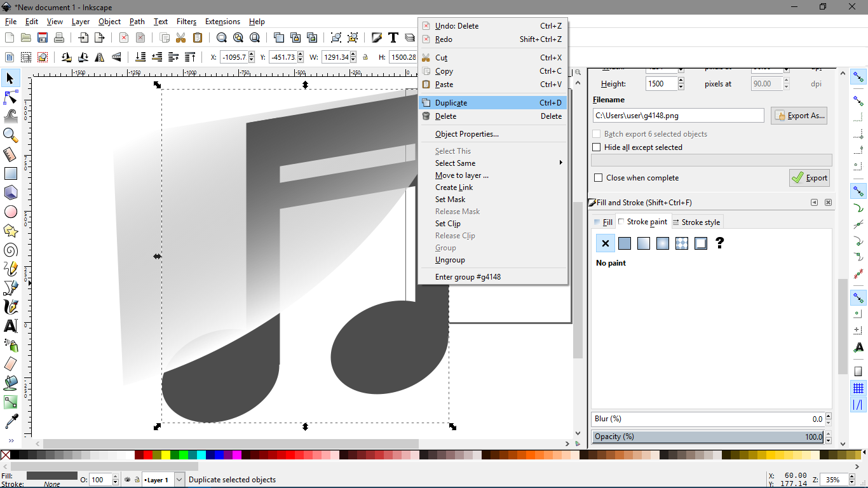Open the Extensions menu

tap(222, 22)
